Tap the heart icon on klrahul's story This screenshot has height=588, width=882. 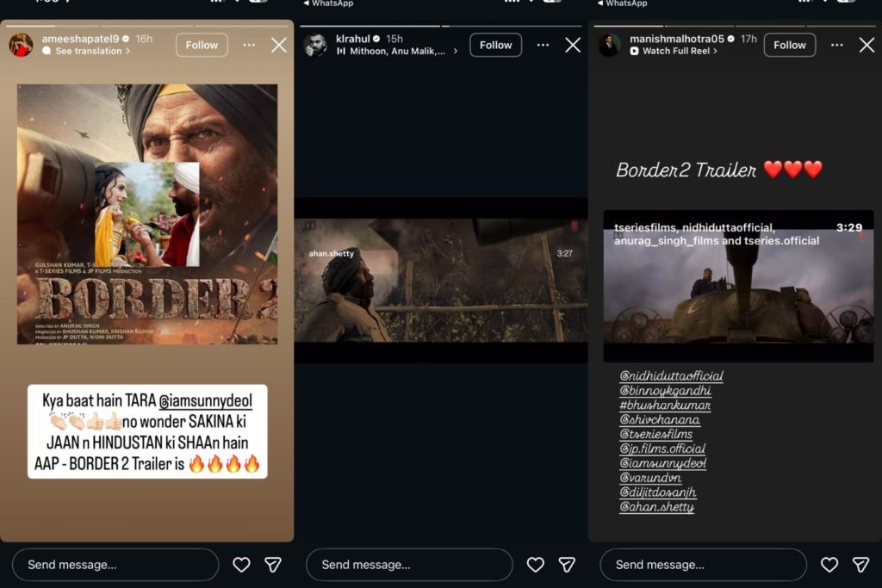[535, 565]
